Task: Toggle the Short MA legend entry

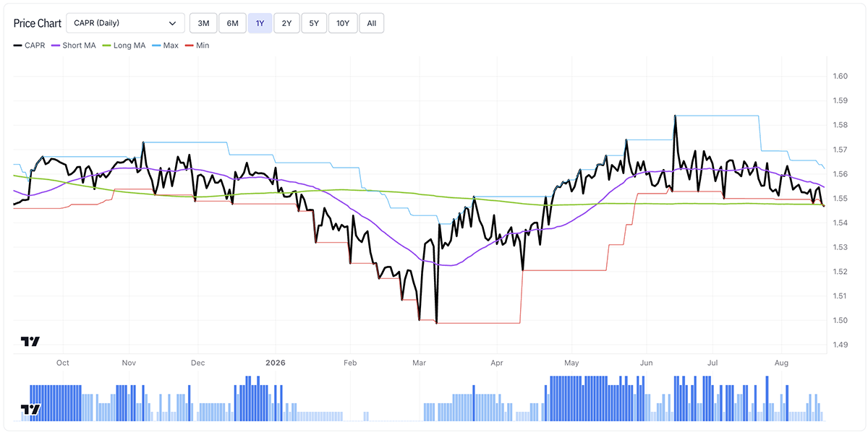Action: [74, 46]
